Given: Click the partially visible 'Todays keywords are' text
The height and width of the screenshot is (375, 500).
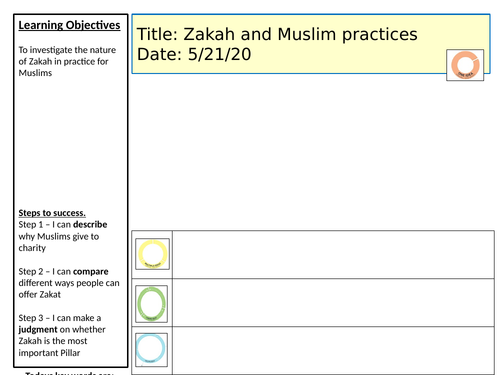Looking at the screenshot, I should tap(69, 373).
